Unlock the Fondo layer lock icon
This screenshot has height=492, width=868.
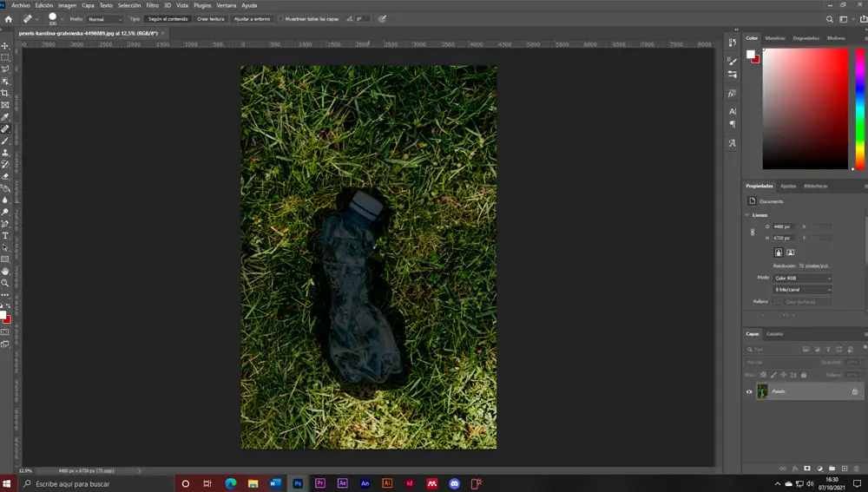[855, 392]
